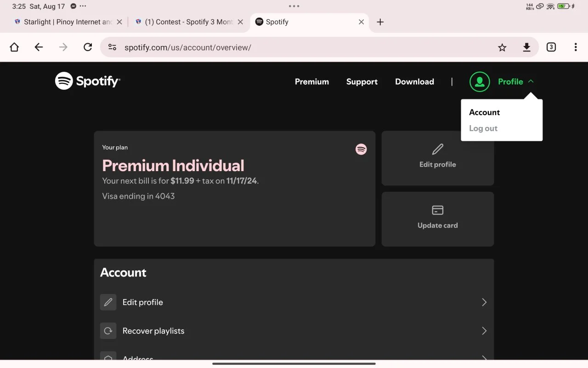Click the Update card tile
This screenshot has width=588, height=368.
coord(438,219)
